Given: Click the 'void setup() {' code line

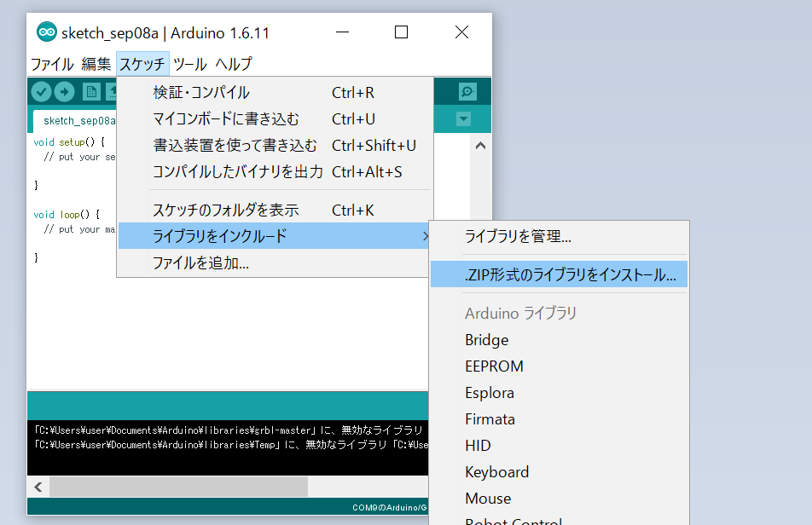Looking at the screenshot, I should [69, 141].
